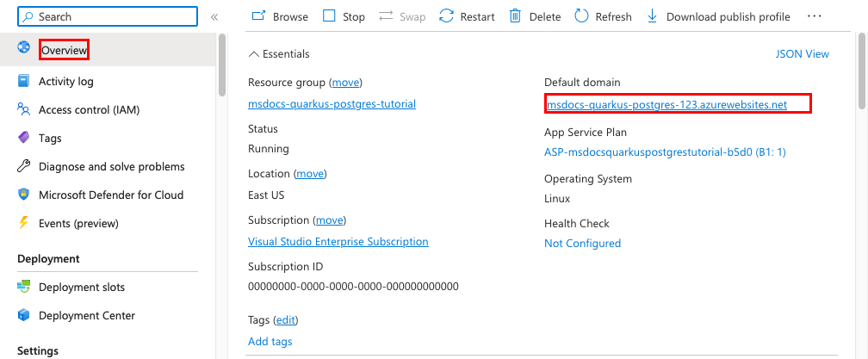
Task: Click the Overview globe icon in sidebar
Action: [23, 47]
